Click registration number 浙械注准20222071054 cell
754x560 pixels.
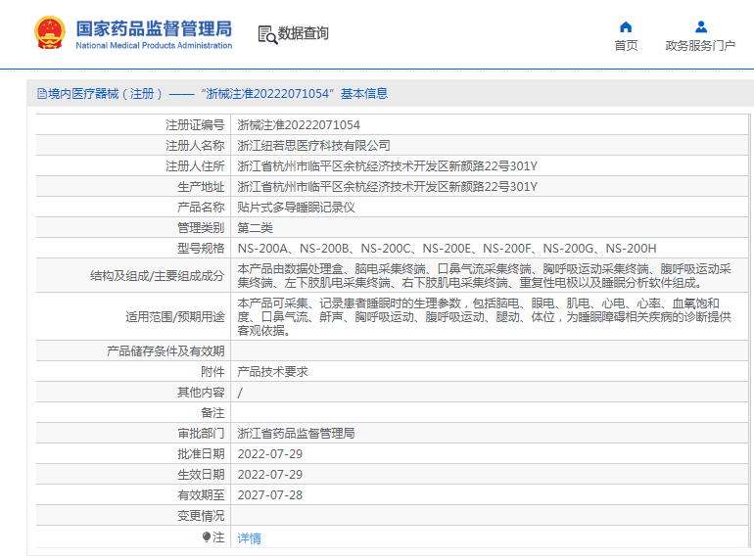tap(299, 125)
